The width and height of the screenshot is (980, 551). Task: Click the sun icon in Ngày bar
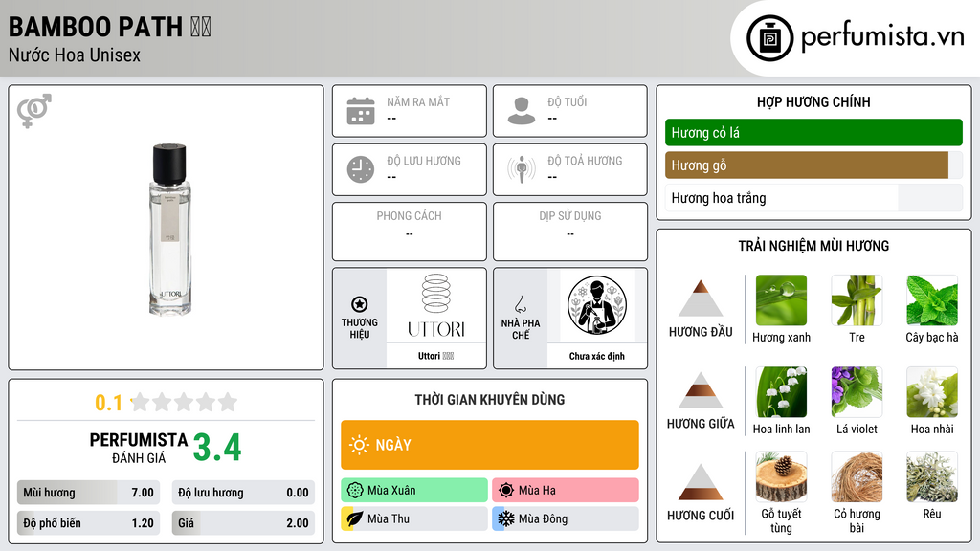coord(360,445)
